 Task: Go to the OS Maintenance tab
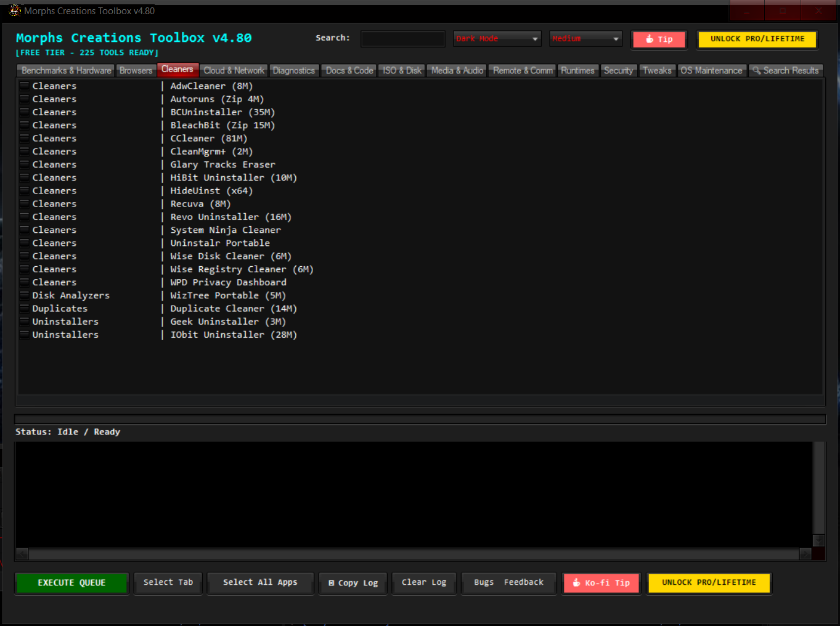711,71
